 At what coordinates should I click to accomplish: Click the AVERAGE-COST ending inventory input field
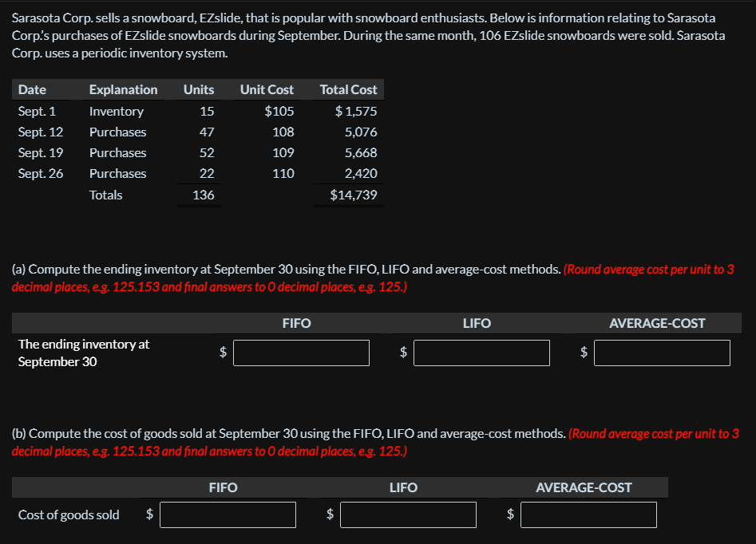point(662,353)
